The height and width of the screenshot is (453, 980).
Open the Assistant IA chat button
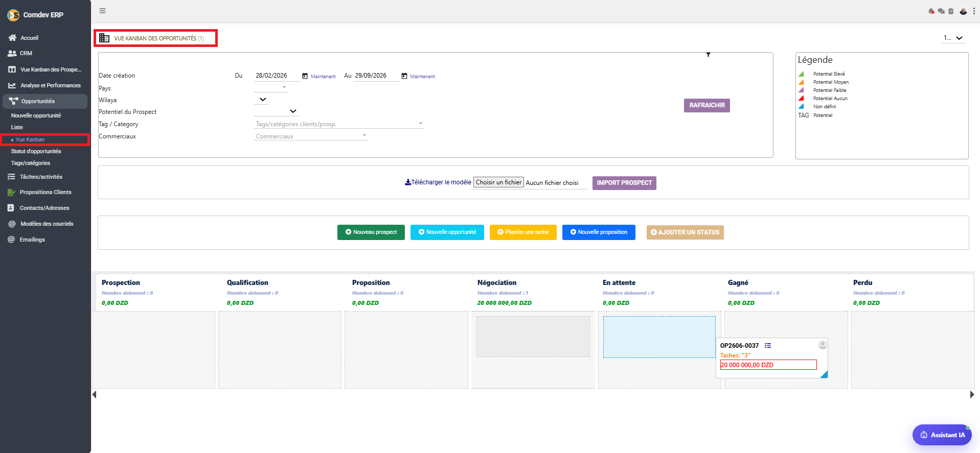(942, 435)
